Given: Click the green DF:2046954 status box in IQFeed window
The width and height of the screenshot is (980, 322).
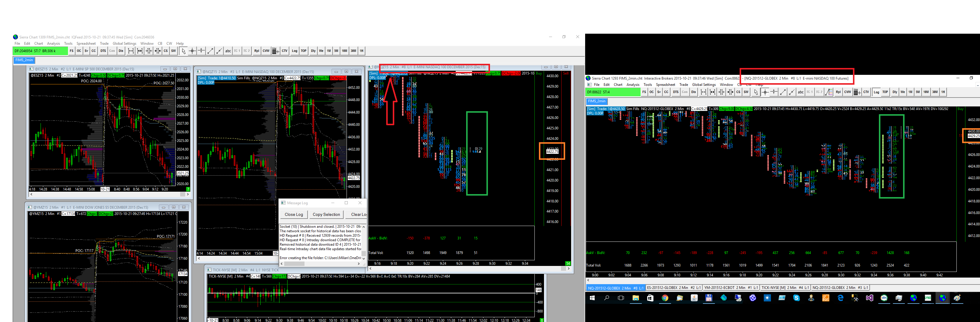Looking at the screenshot, I should click(x=40, y=51).
